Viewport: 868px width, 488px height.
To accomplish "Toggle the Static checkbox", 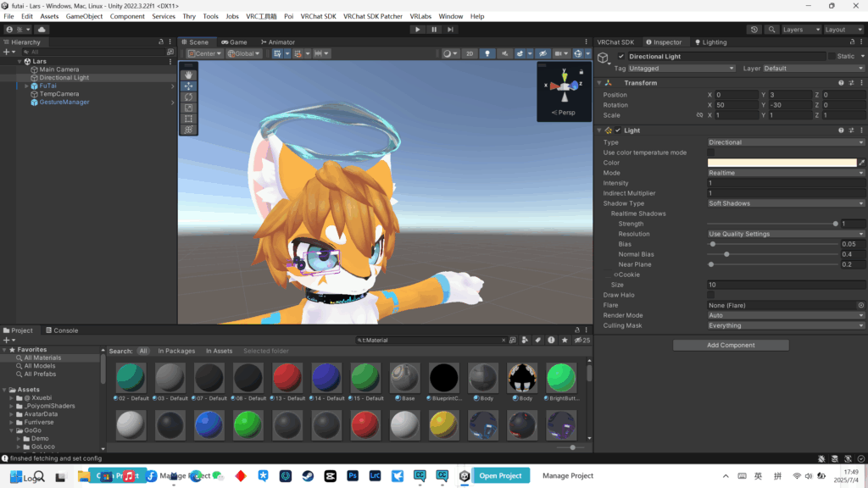I will point(832,57).
